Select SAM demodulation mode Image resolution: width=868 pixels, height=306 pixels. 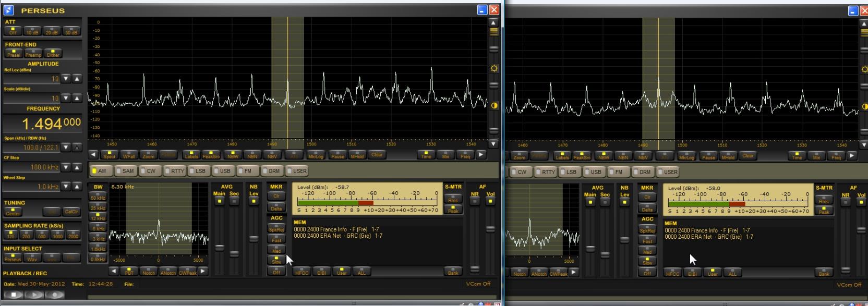[x=125, y=170]
